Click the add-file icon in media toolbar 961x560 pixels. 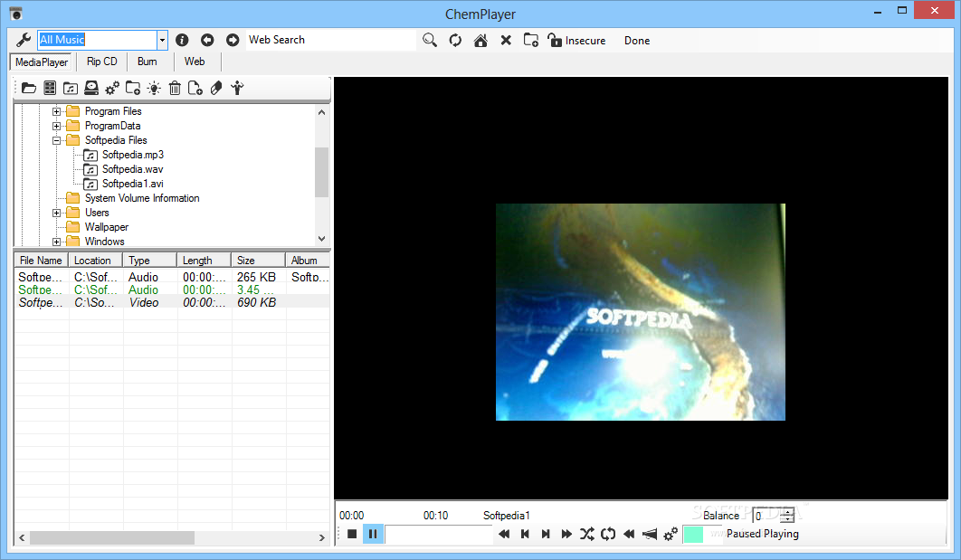coord(195,89)
